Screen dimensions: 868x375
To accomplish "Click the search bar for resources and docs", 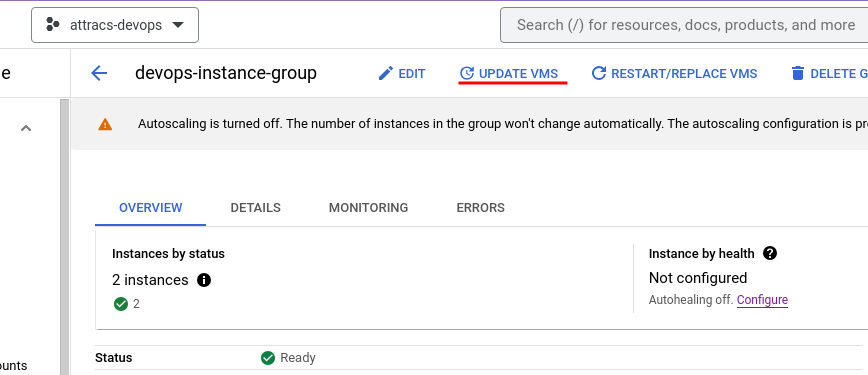I will (x=684, y=25).
